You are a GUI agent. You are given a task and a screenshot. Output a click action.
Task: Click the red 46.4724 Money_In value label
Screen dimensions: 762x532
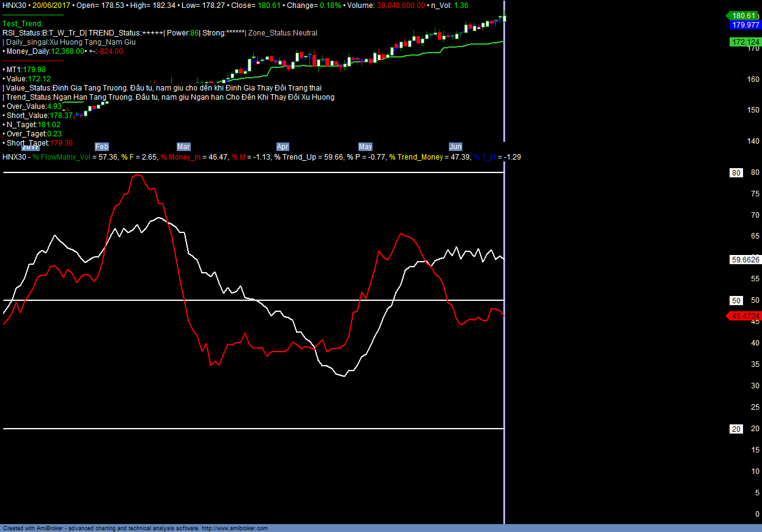tap(745, 316)
